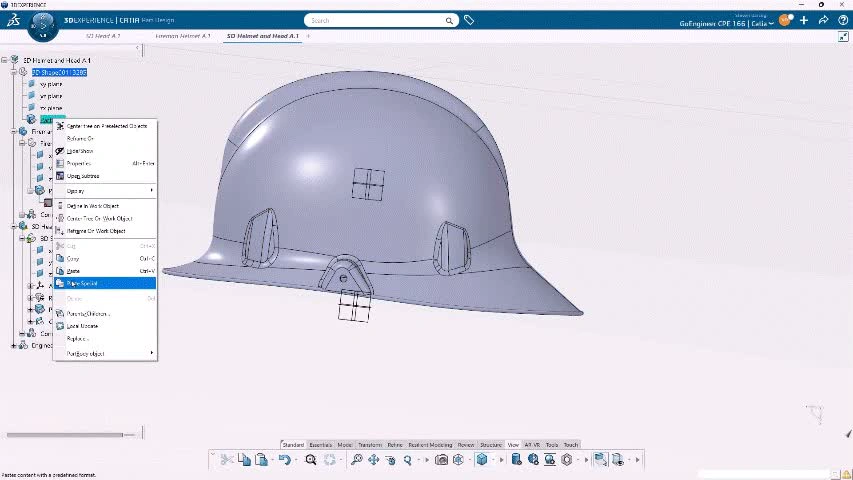Click the search magnifier icon
Image resolution: width=853 pixels, height=480 pixels.
(x=449, y=21)
